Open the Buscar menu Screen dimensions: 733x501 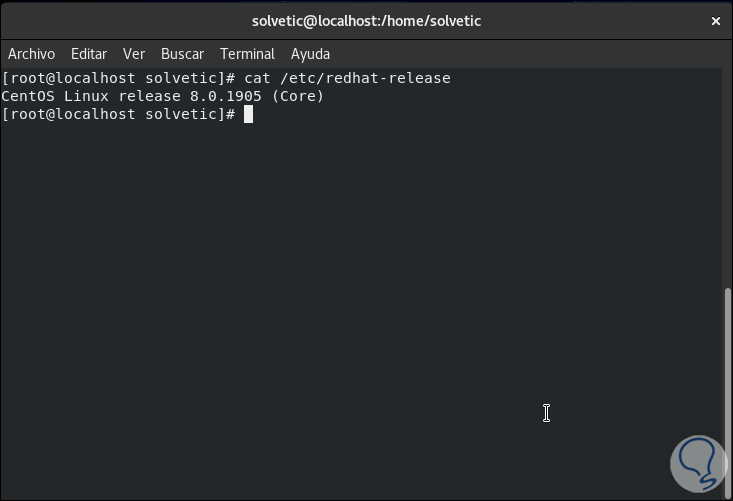(182, 54)
